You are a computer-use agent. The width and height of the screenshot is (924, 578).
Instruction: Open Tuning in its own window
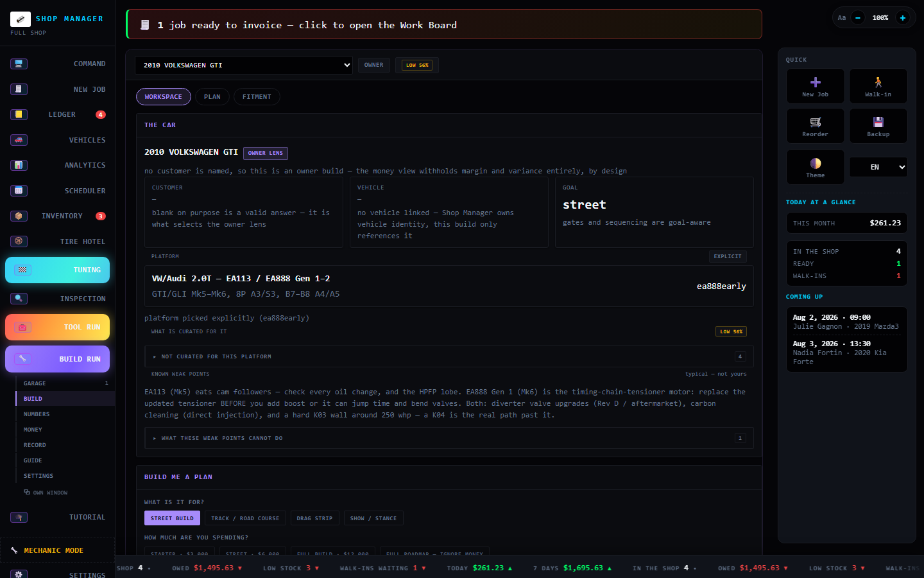click(x=46, y=493)
